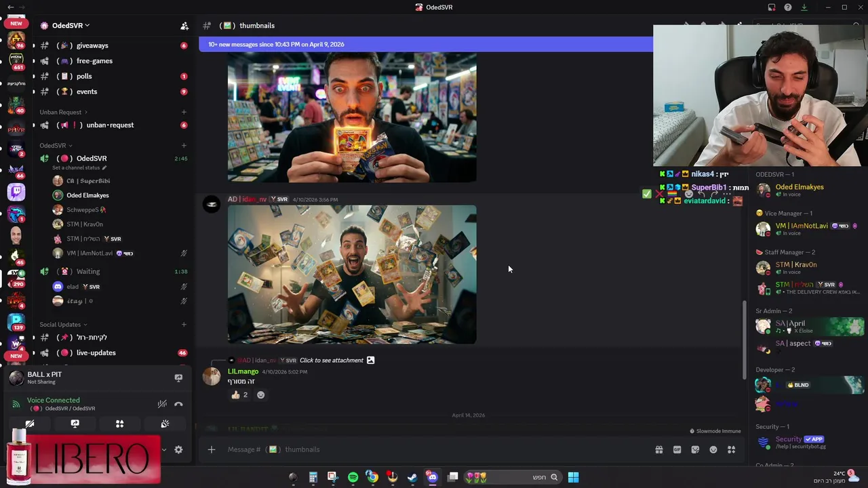
Task: Click the Voice Connected status text
Action: coord(53,400)
